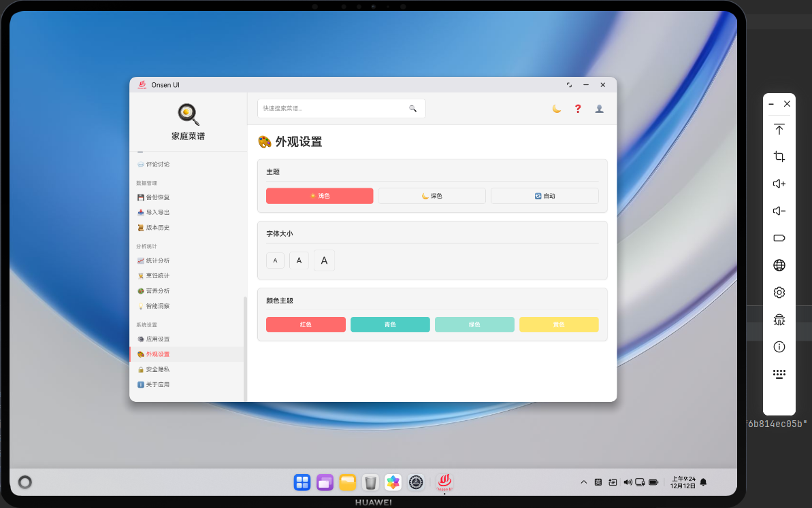This screenshot has width=812, height=508.
Task: Choose the 青色 cyan color theme
Action: (390, 324)
